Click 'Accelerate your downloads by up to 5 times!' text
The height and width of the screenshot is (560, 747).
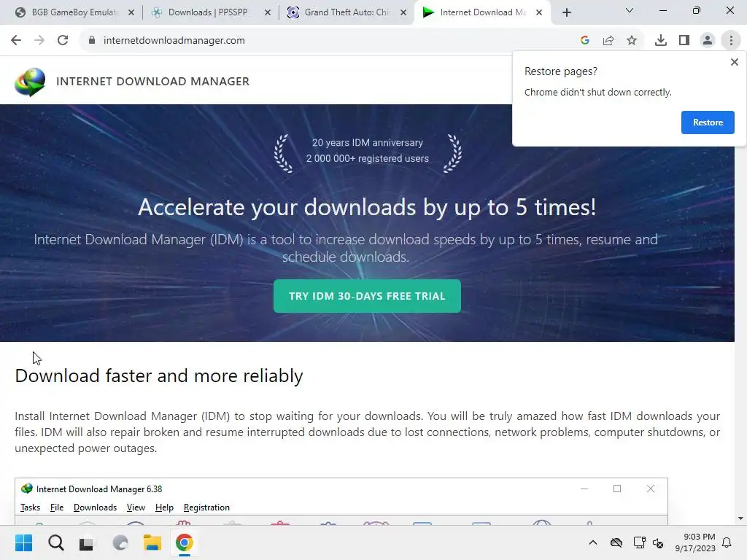(x=367, y=207)
